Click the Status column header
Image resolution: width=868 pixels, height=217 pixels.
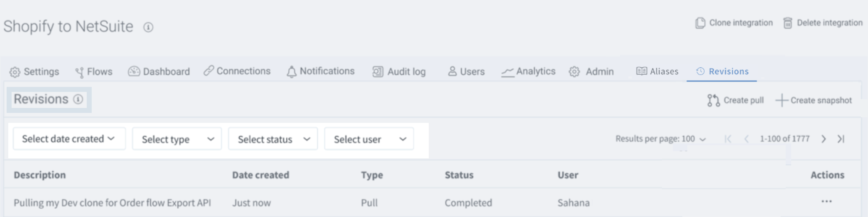tap(459, 175)
